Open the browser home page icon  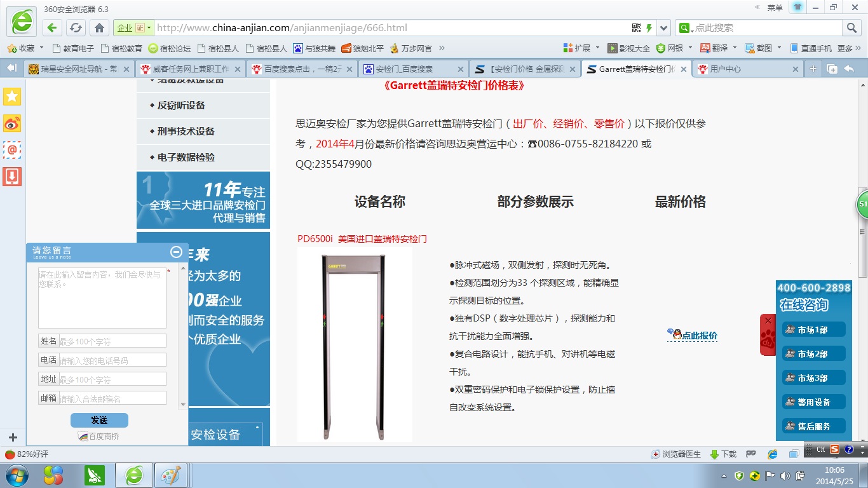pyautogui.click(x=99, y=28)
